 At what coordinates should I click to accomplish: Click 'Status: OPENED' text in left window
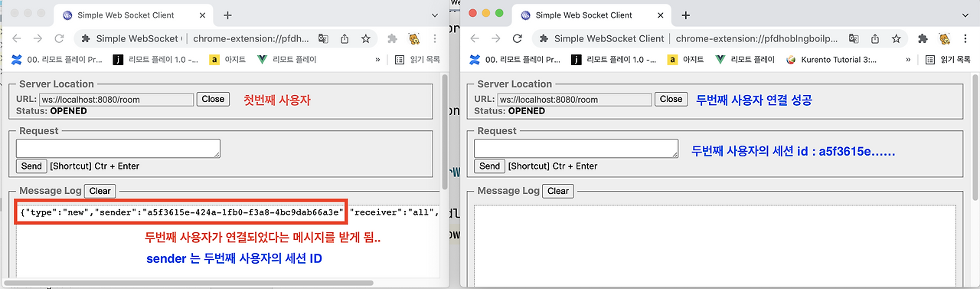[x=51, y=111]
